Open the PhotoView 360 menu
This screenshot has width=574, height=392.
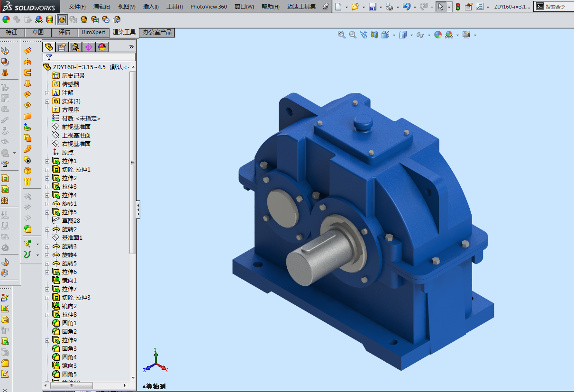[x=209, y=7]
